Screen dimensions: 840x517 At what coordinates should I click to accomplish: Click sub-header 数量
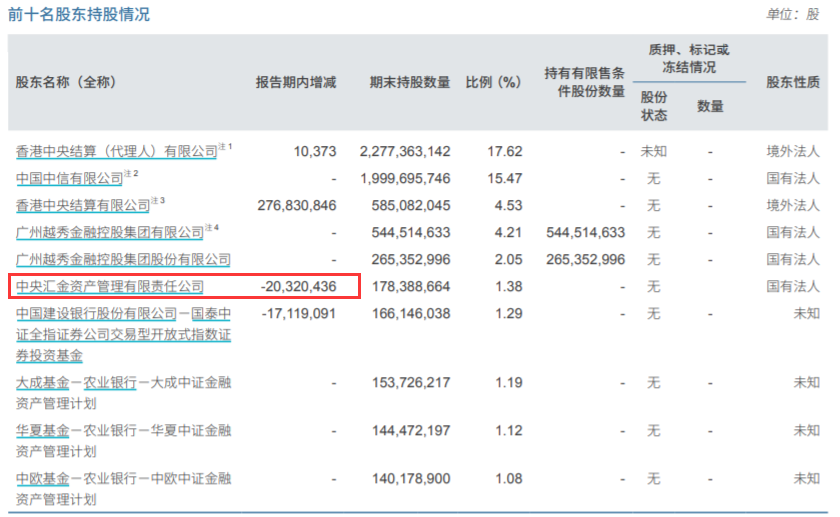tap(710, 106)
